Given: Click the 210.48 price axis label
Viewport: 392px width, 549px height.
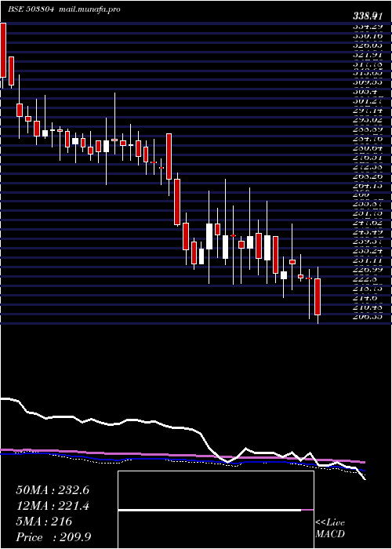Looking at the screenshot, I should pos(367,307).
